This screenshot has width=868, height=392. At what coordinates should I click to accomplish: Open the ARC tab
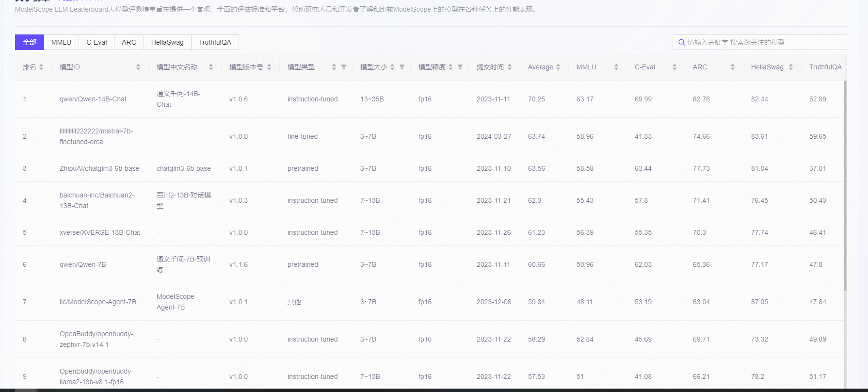click(x=129, y=42)
